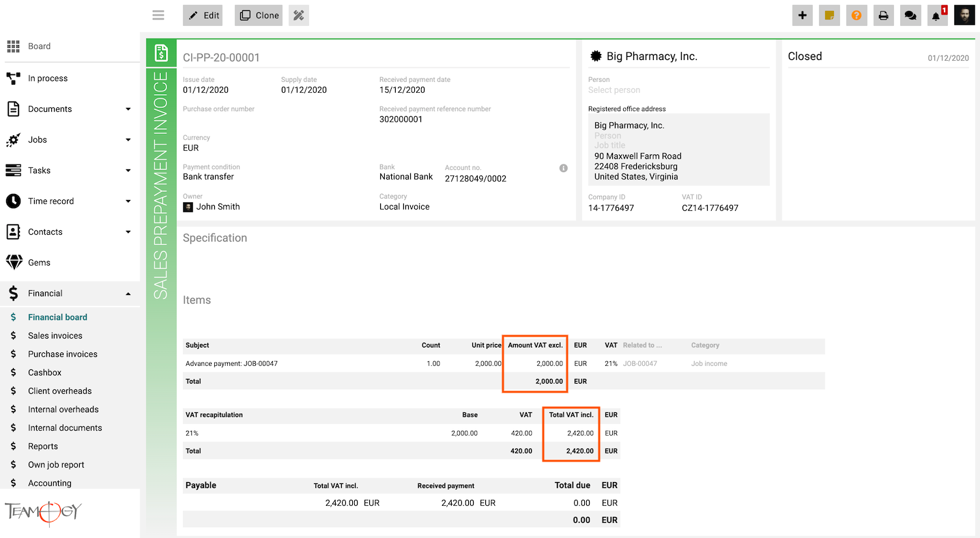Go to Cashbox menu item
Image resolution: width=980 pixels, height=538 pixels.
pos(44,373)
